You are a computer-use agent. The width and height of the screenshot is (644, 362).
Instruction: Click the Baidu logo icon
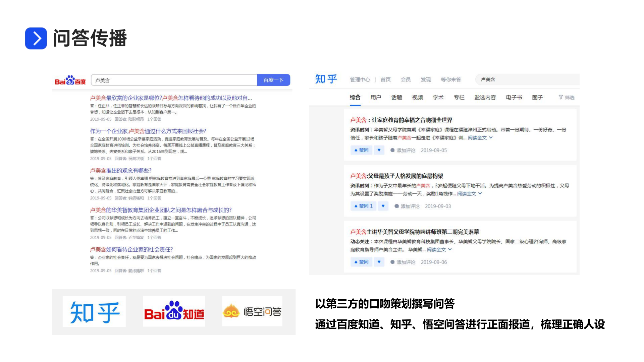coord(70,80)
